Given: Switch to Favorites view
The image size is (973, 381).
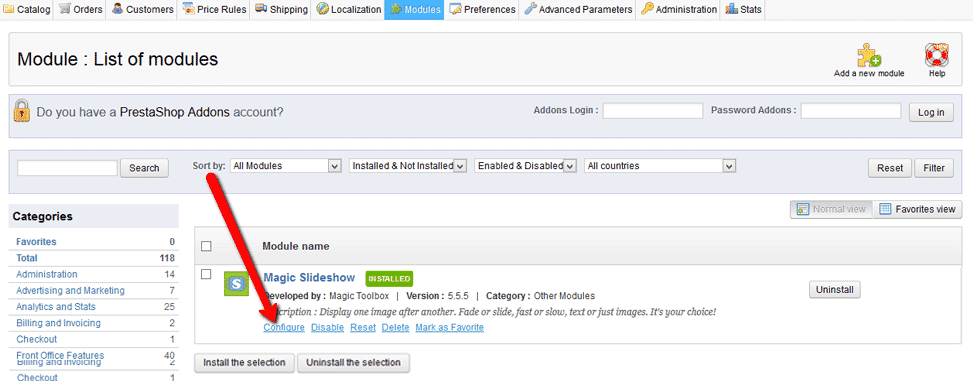Looking at the screenshot, I should point(918,209).
